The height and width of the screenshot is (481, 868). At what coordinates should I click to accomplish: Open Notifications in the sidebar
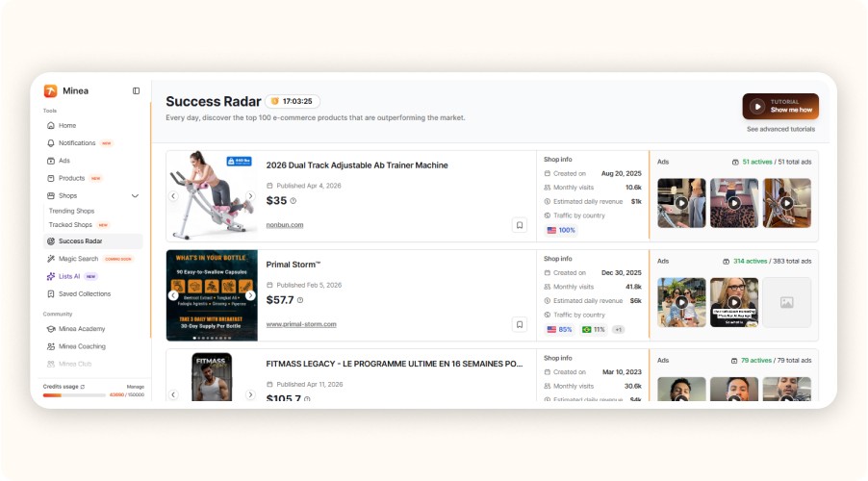(x=77, y=142)
